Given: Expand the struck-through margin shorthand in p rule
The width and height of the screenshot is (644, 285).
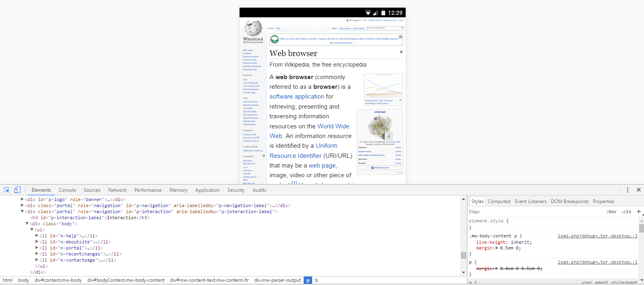Looking at the screenshot, I should tap(497, 268).
